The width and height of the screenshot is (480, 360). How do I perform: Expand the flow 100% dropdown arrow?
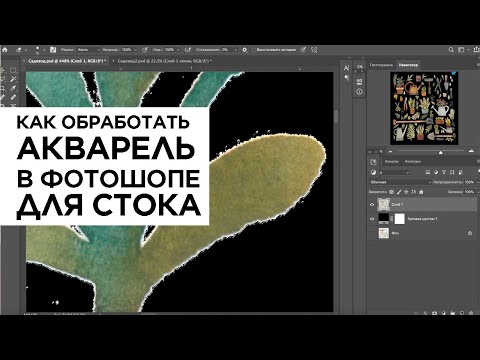[x=178, y=50]
